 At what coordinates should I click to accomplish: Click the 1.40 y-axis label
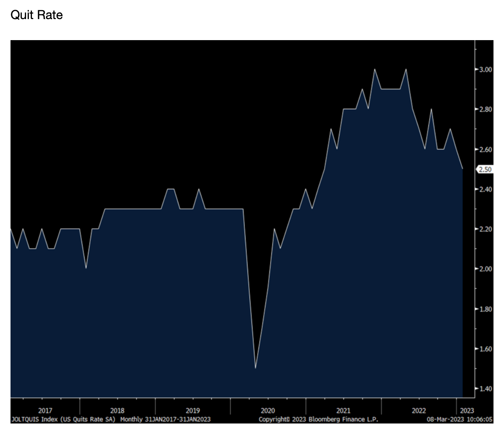(x=486, y=388)
